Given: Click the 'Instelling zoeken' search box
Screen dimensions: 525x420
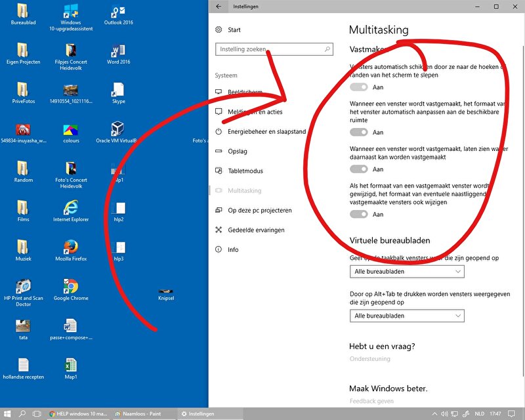Looking at the screenshot, I should point(269,49).
